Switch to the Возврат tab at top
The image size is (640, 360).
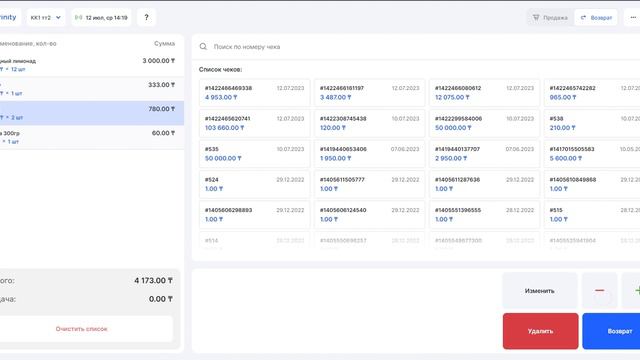[596, 18]
